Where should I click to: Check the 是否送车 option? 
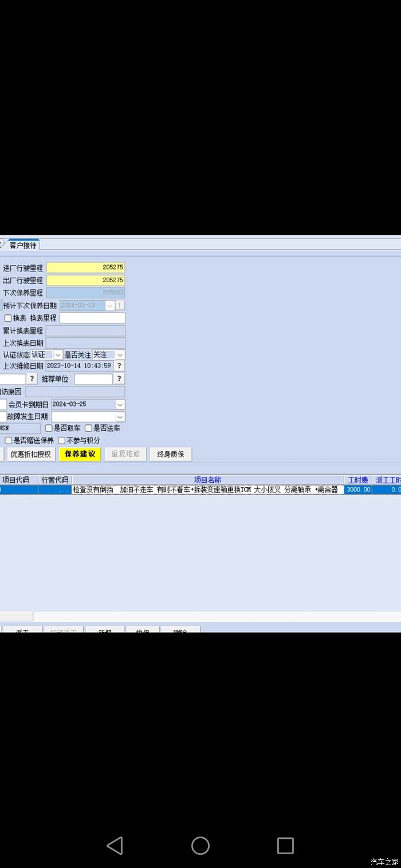[x=88, y=428]
